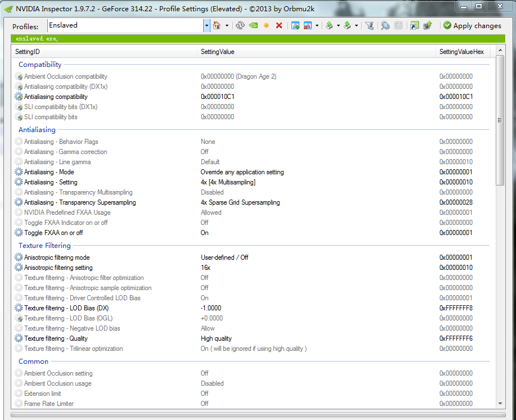Screen dimensions: 516x420
Task: Click hex value 0x000010C1 in SettingValueHex column
Action: [x=456, y=97]
